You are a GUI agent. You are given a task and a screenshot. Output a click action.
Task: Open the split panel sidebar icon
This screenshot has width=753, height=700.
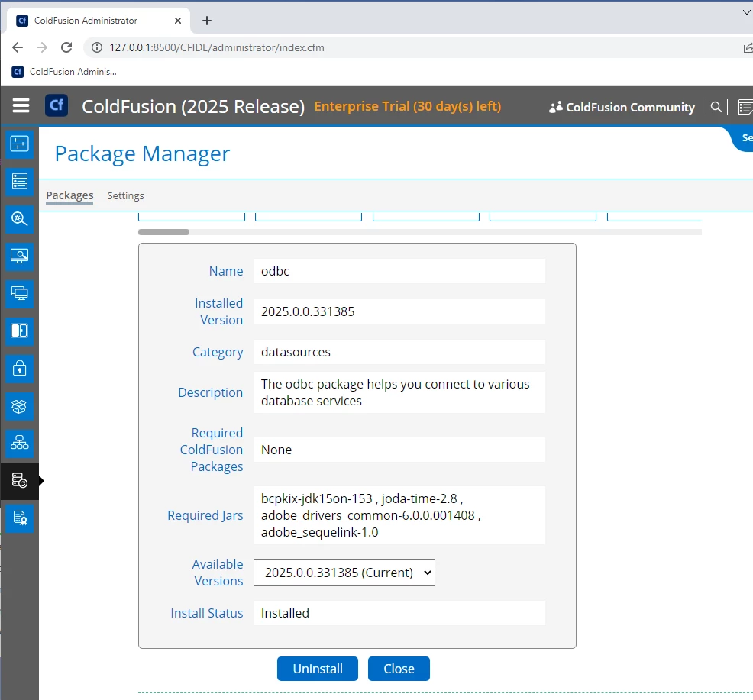[19, 331]
